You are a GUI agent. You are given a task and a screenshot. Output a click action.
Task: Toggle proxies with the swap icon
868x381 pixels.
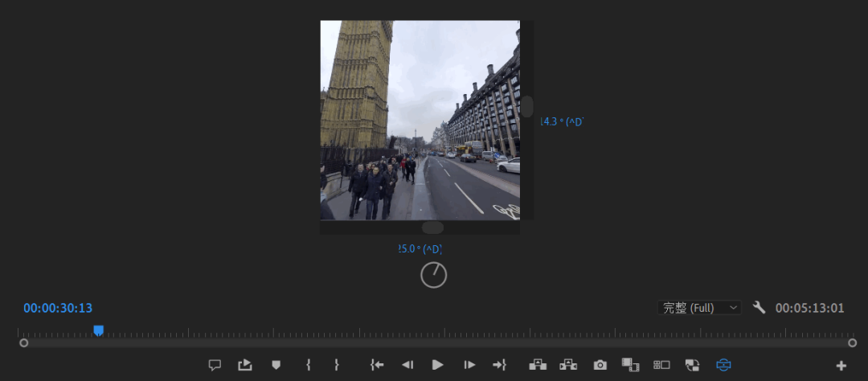pyautogui.click(x=692, y=365)
